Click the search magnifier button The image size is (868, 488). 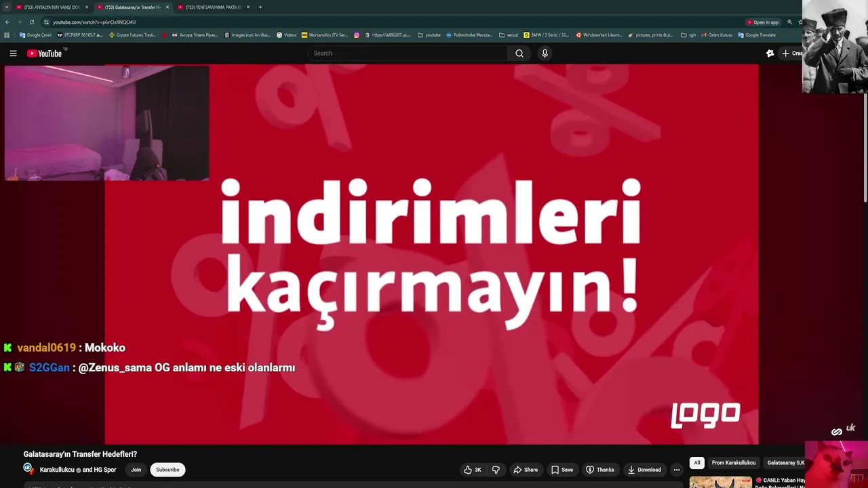(x=519, y=53)
